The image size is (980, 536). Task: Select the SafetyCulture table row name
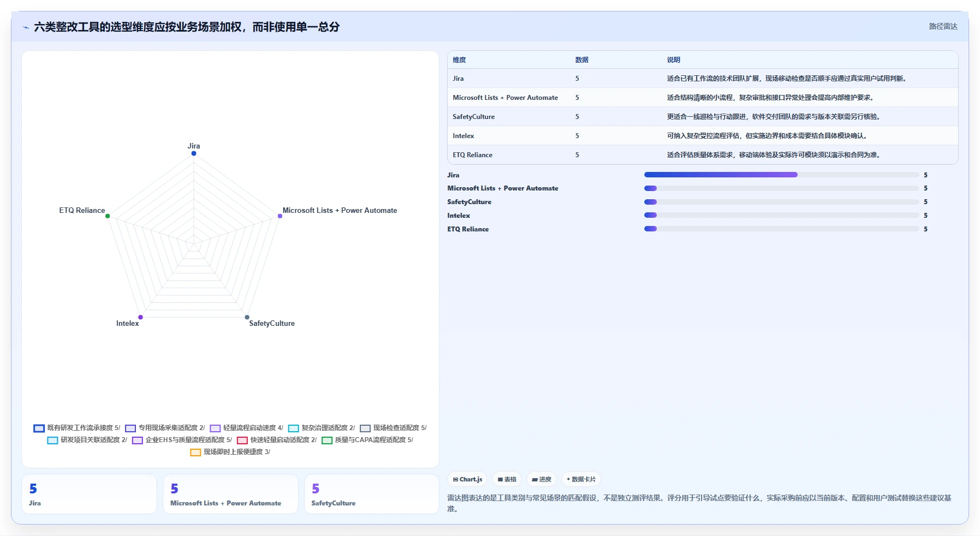point(473,117)
